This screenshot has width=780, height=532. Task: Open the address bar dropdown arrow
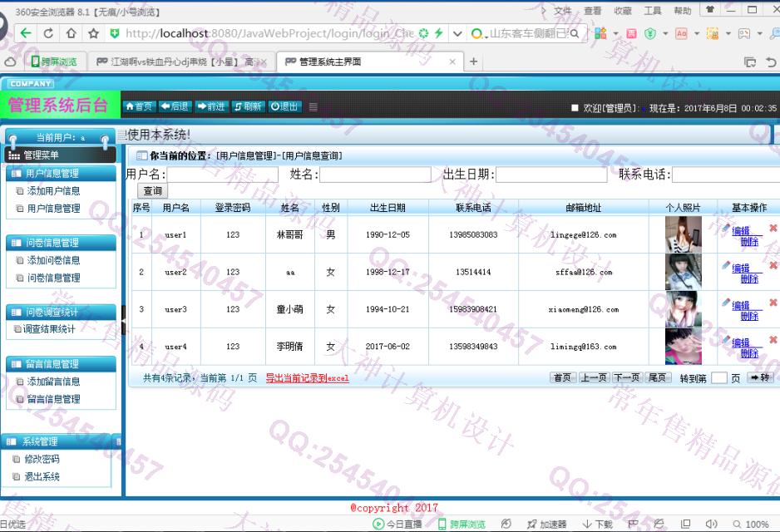[x=457, y=34]
